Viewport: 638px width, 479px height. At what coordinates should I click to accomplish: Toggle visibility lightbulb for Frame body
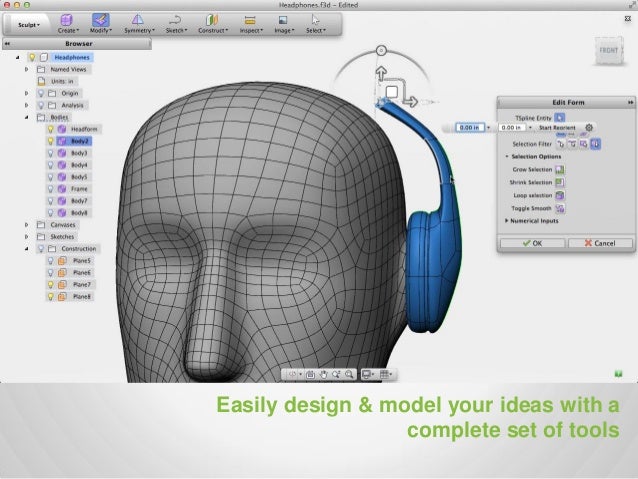[x=50, y=188]
